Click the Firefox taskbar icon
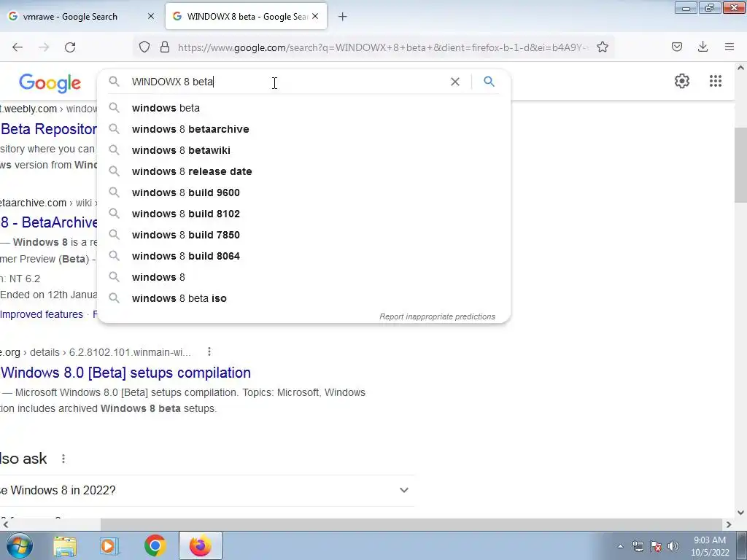 (200, 545)
